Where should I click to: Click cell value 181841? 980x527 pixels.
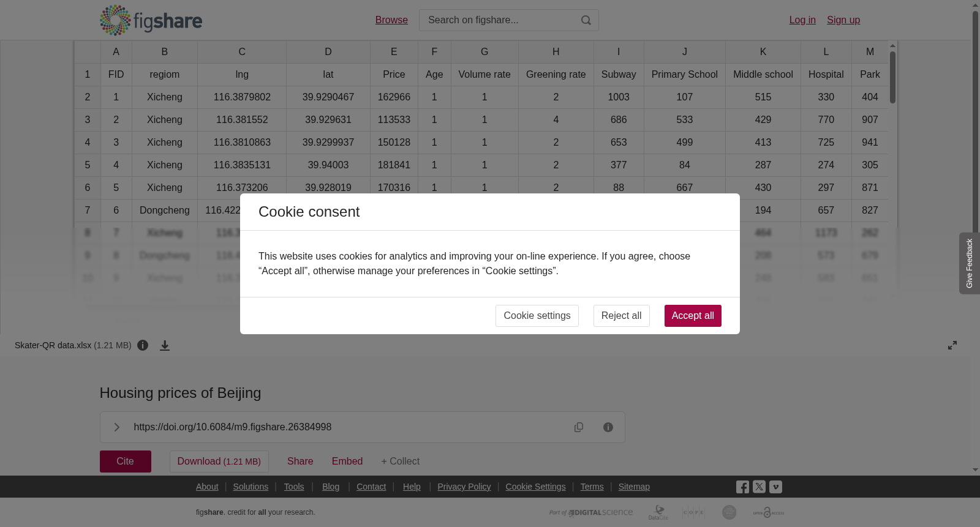point(394,165)
